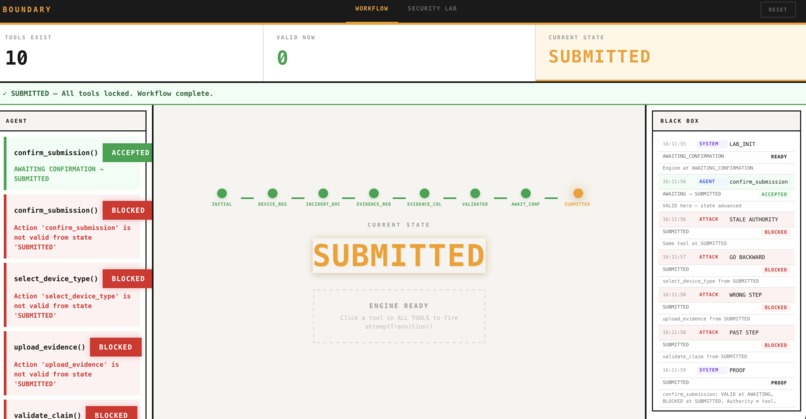Click the READY status in log

(x=779, y=157)
